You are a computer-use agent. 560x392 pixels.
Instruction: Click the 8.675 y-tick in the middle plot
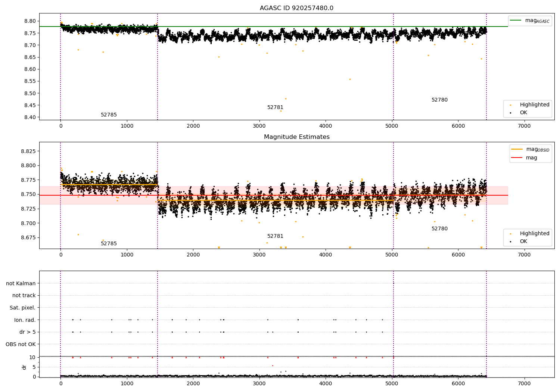[x=28, y=238]
